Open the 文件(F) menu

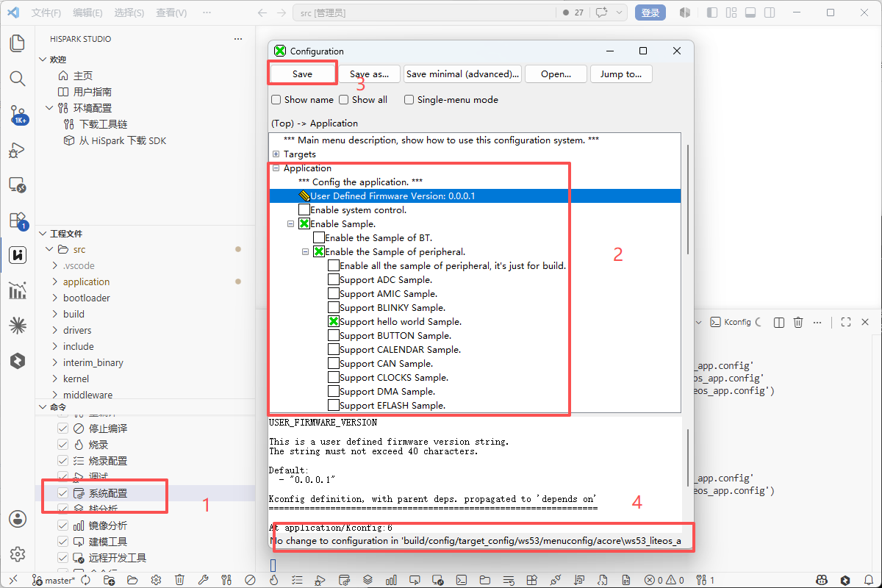pos(47,12)
